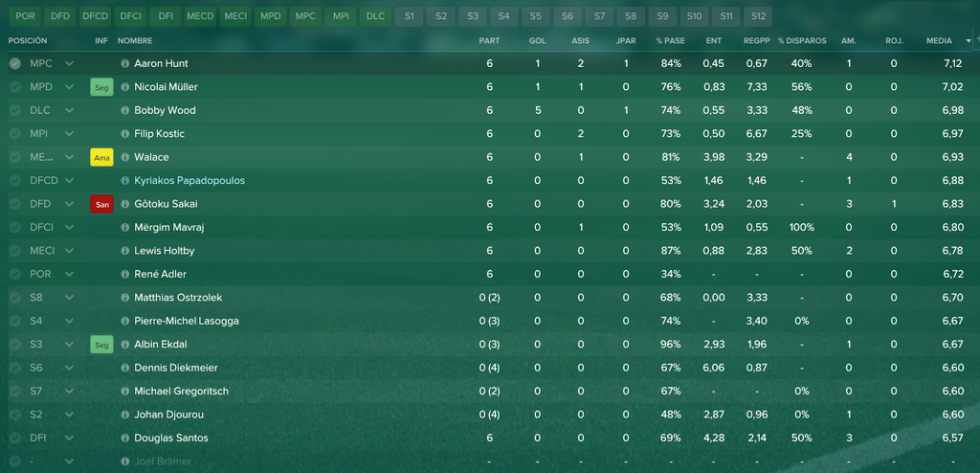The width and height of the screenshot is (980, 473).
Task: Open info icon next to René Adler
Action: pos(125,275)
